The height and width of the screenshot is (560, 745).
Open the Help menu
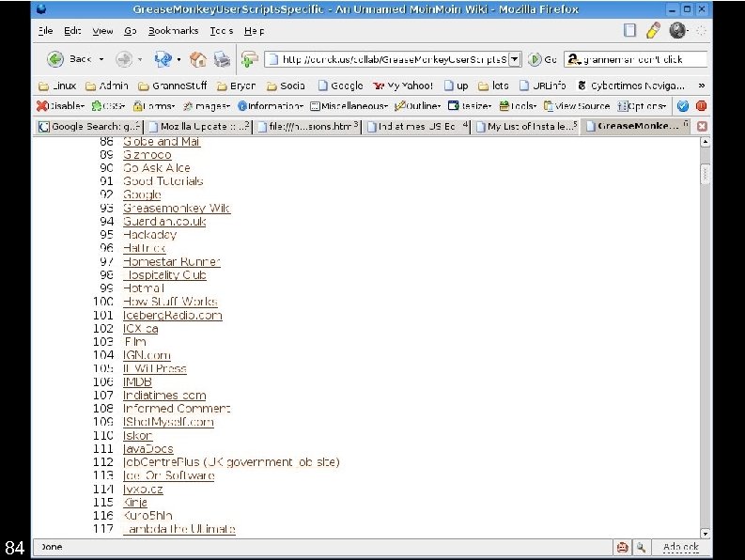coord(255,31)
